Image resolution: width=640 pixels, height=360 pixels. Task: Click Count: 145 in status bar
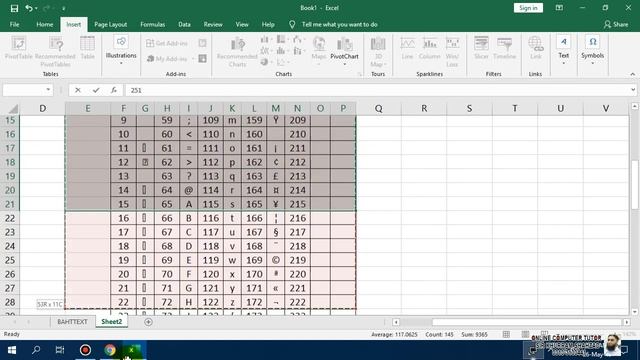click(439, 335)
